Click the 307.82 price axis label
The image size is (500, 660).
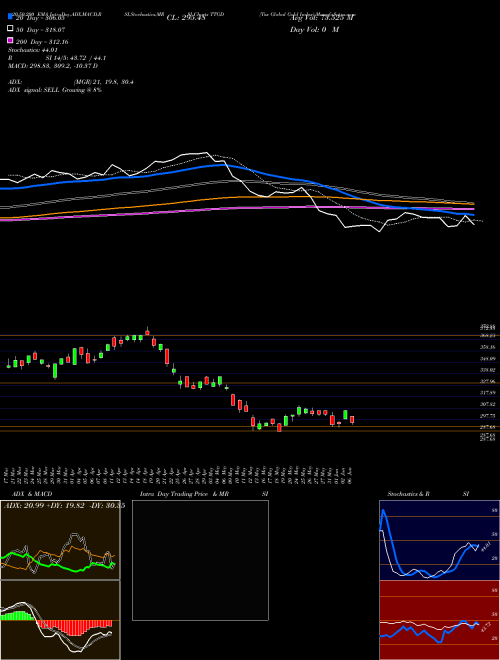(x=487, y=404)
